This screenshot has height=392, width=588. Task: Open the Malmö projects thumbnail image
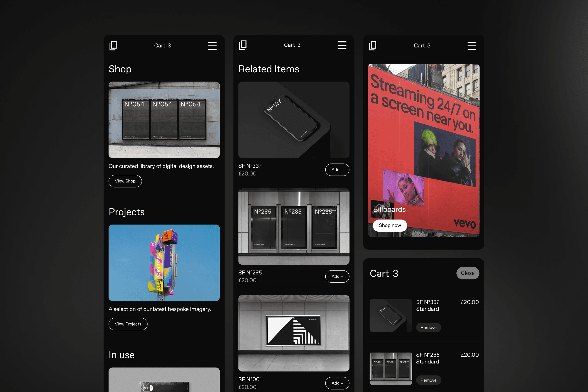[164, 262]
